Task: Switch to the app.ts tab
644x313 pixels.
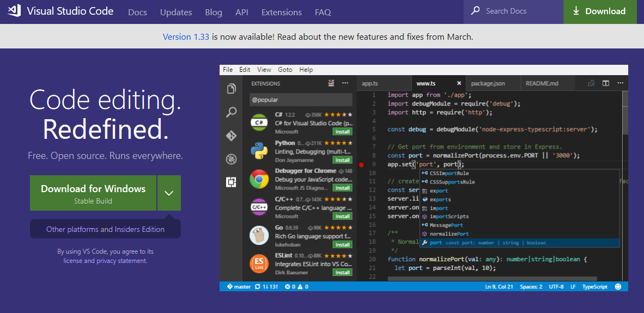Action: click(x=384, y=83)
